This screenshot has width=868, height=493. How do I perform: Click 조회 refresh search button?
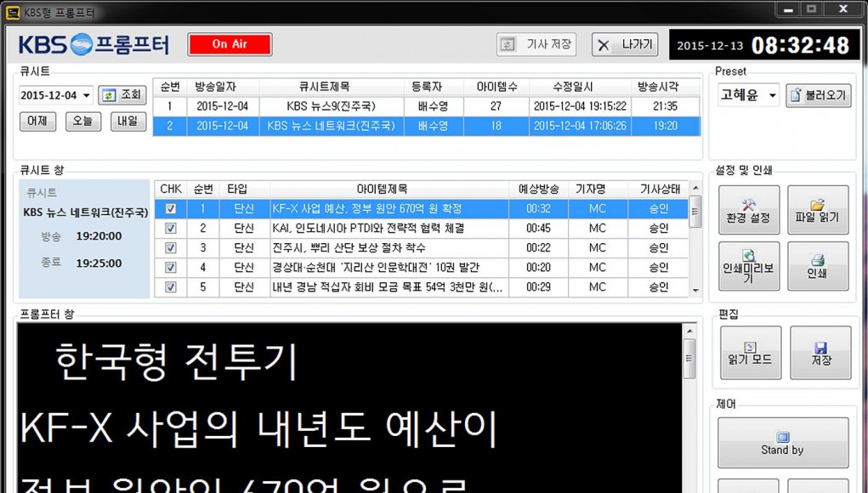(122, 95)
